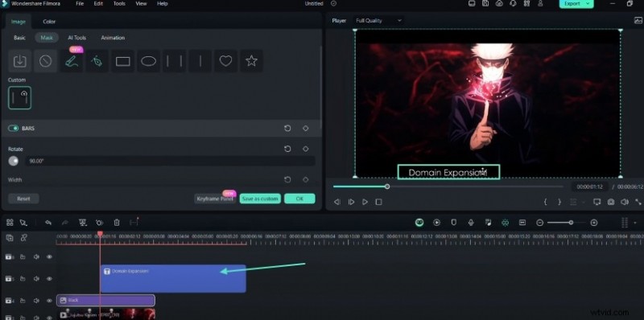Expand the Export button dropdown arrow
Viewport: 644px width, 320px height.
coord(588,4)
